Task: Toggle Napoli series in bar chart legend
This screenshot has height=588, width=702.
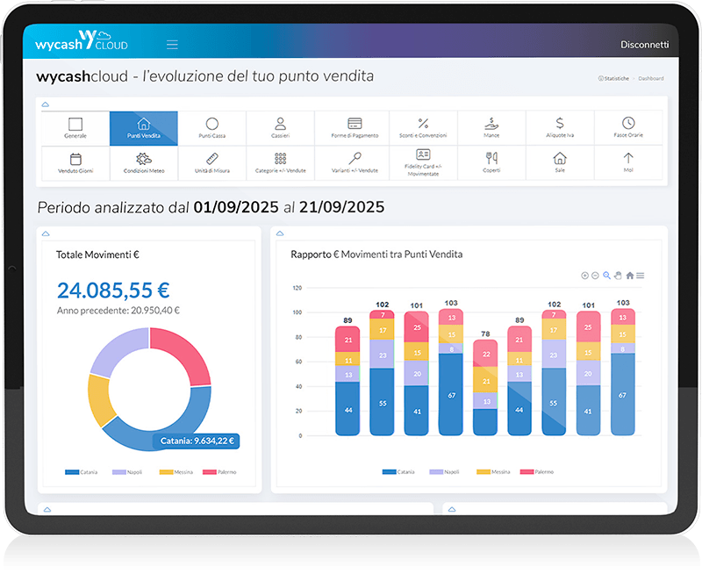Action: coord(445,471)
